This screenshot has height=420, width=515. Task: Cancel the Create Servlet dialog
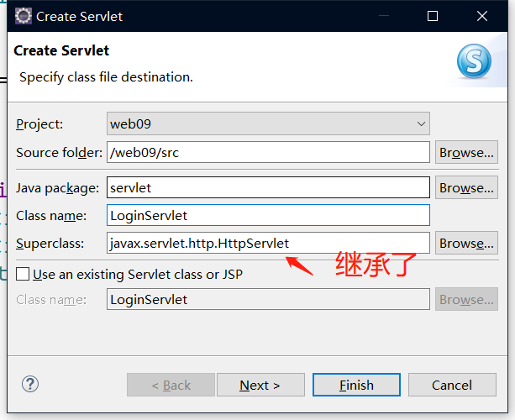click(x=452, y=385)
